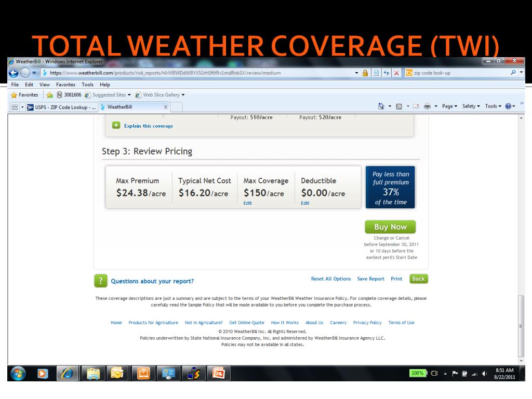The width and height of the screenshot is (532, 399).
Task: Click the browser Forward arrow button
Action: point(25,73)
